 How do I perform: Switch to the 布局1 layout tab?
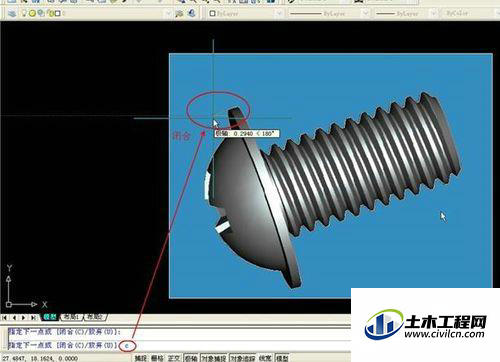pyautogui.click(x=71, y=317)
